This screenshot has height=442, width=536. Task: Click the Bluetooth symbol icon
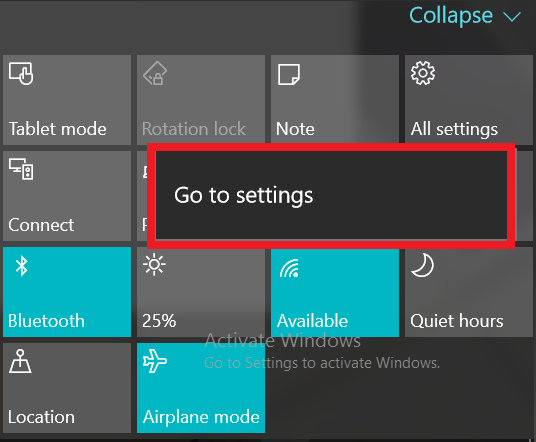coord(22,266)
